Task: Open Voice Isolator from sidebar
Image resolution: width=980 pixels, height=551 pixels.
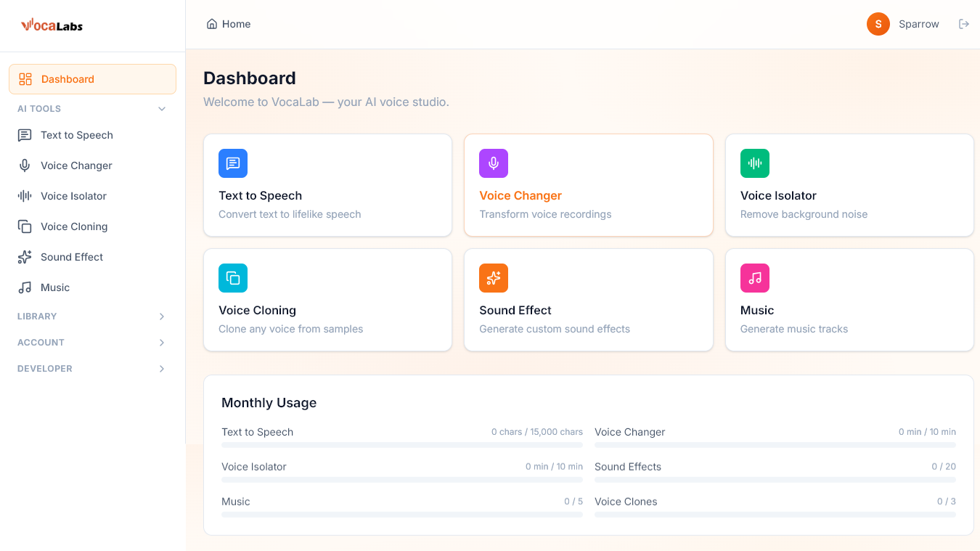Action: 92,196
